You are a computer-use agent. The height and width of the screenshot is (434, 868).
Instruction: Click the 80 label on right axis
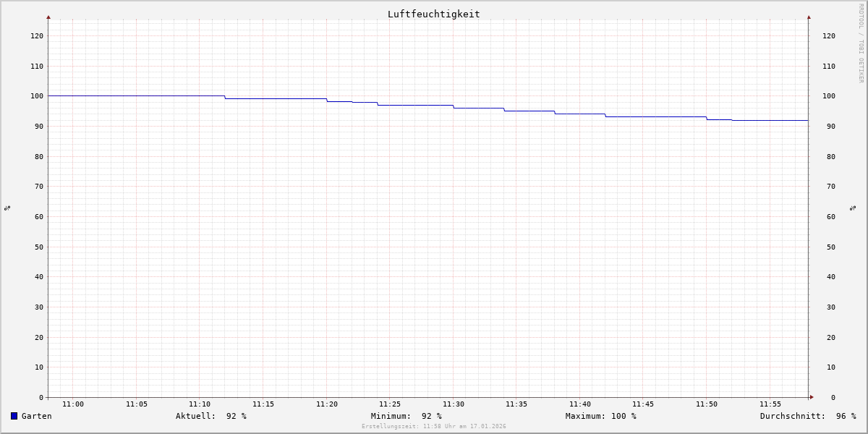point(831,156)
